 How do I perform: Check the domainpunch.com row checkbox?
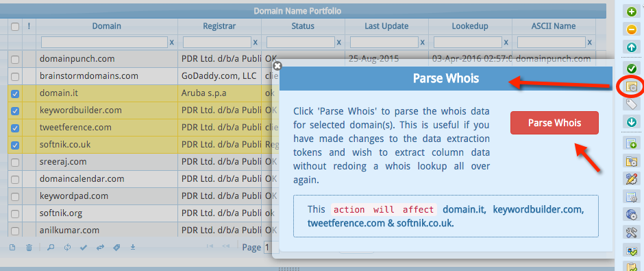point(15,60)
